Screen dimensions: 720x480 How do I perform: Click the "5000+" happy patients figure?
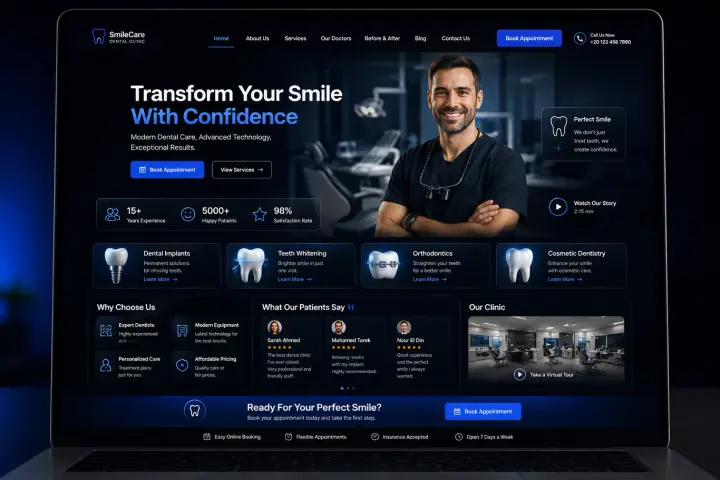[x=215, y=211]
